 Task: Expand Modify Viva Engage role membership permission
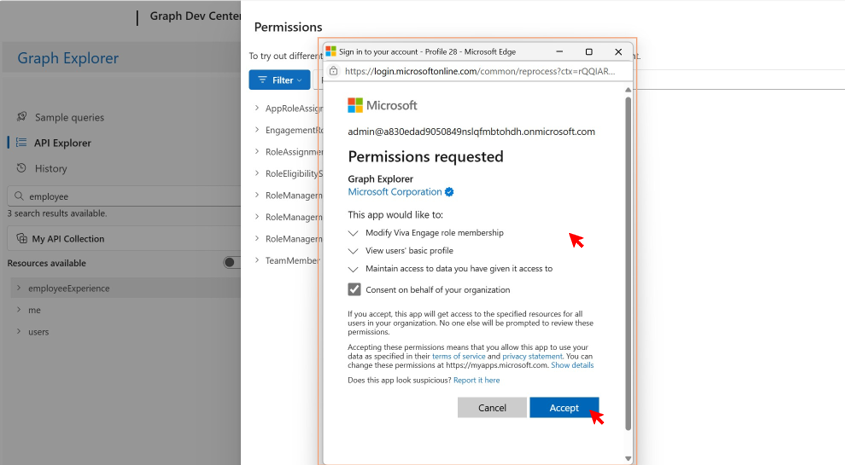click(x=353, y=233)
